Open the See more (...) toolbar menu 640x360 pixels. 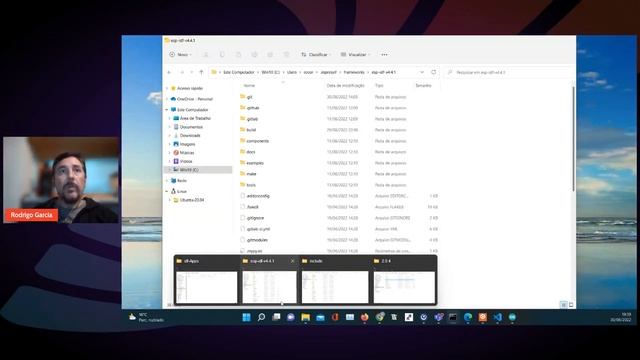384,54
